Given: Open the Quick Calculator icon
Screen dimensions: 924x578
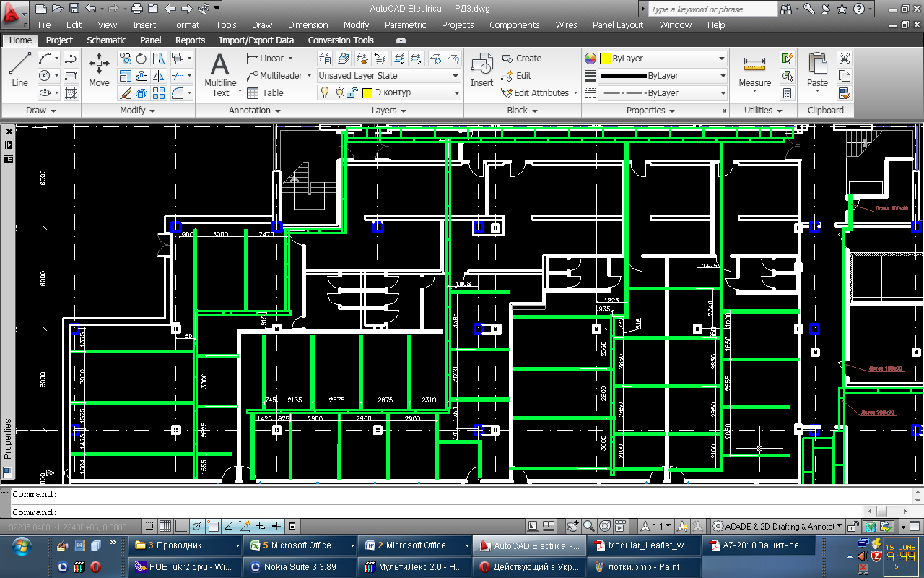Looking at the screenshot, I should click(788, 93).
